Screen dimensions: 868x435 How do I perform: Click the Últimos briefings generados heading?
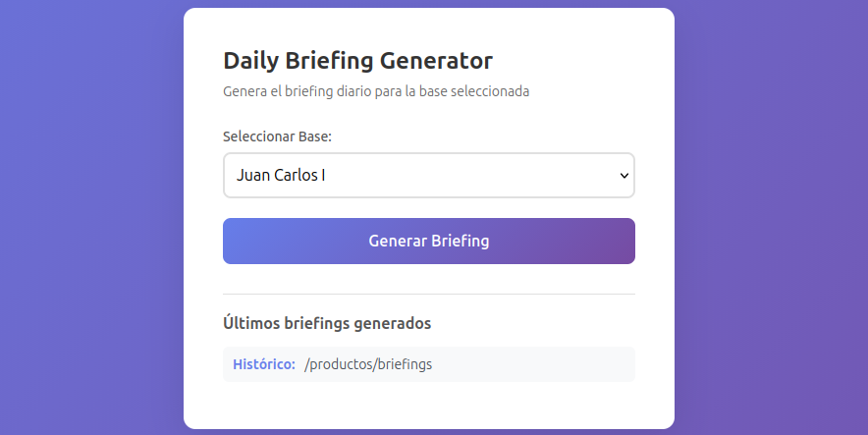click(327, 322)
